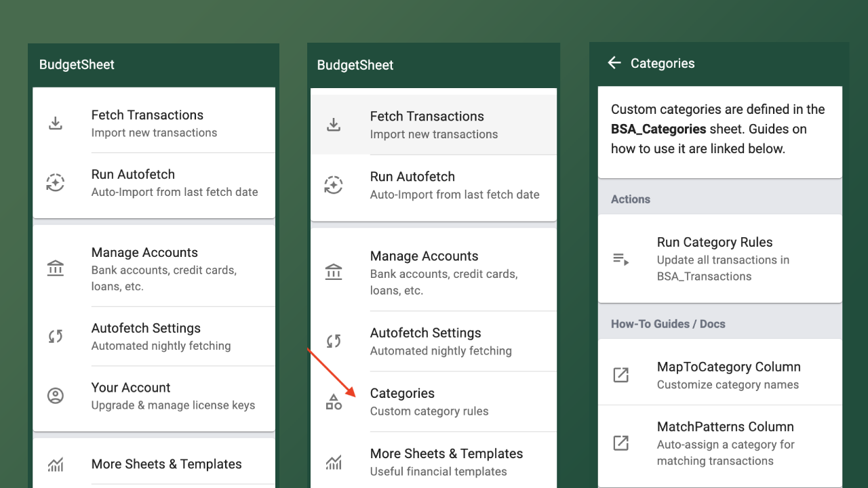Viewport: 868px width, 488px height.
Task: Click the download icon beside Fetch Transactions in left panel
Action: pyautogui.click(x=56, y=123)
